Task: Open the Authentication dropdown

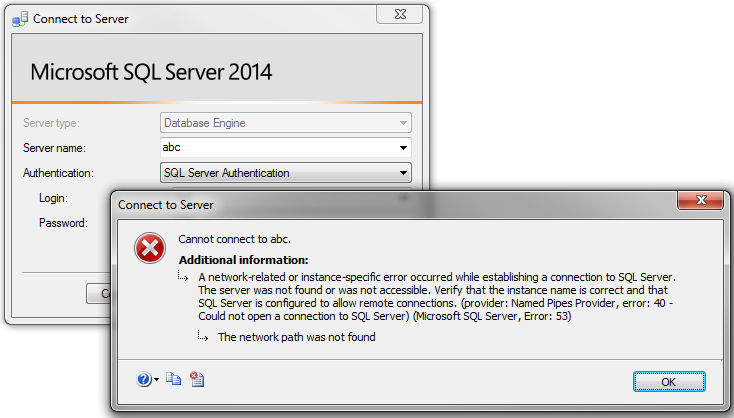Action: point(286,173)
